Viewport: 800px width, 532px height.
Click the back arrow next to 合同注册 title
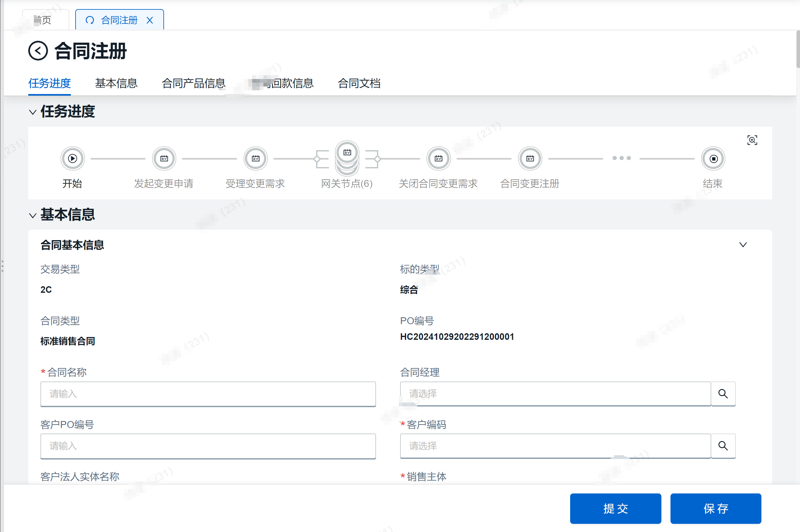(38, 51)
